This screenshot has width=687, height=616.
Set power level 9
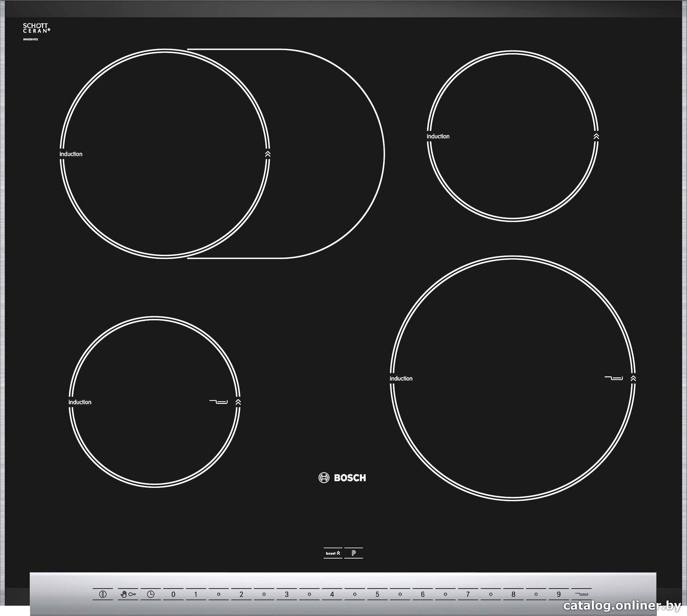pyautogui.click(x=559, y=594)
